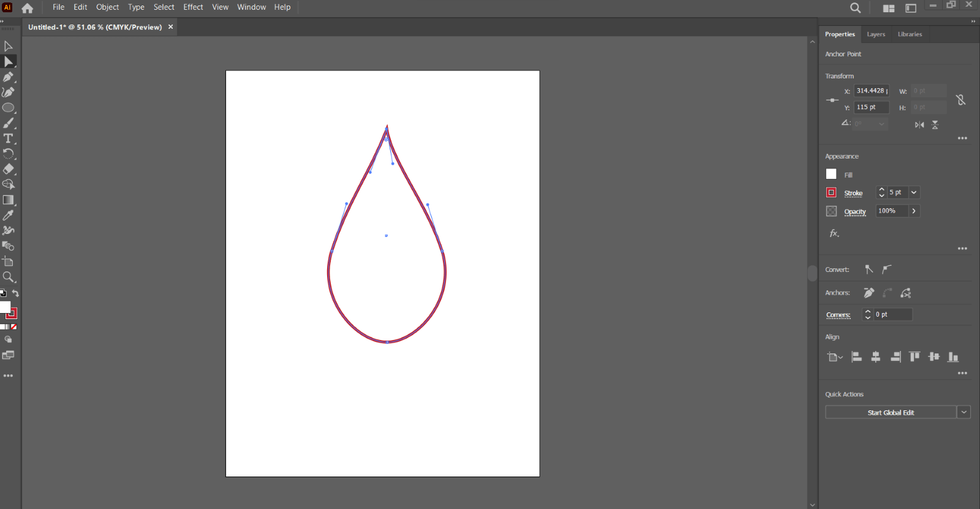Viewport: 980px width, 509px height.
Task: Select the Gradient tool
Action: [x=9, y=200]
